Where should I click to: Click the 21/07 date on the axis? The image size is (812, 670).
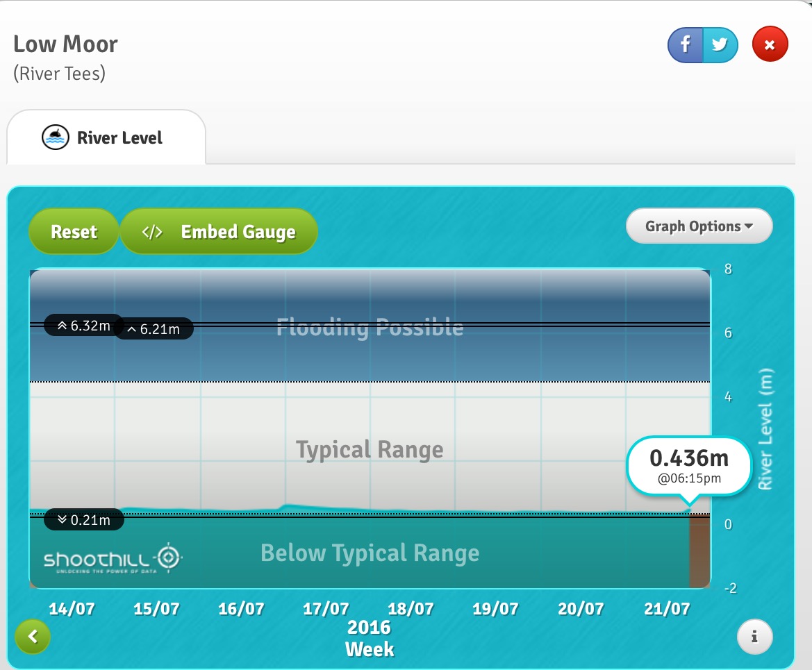click(x=667, y=610)
